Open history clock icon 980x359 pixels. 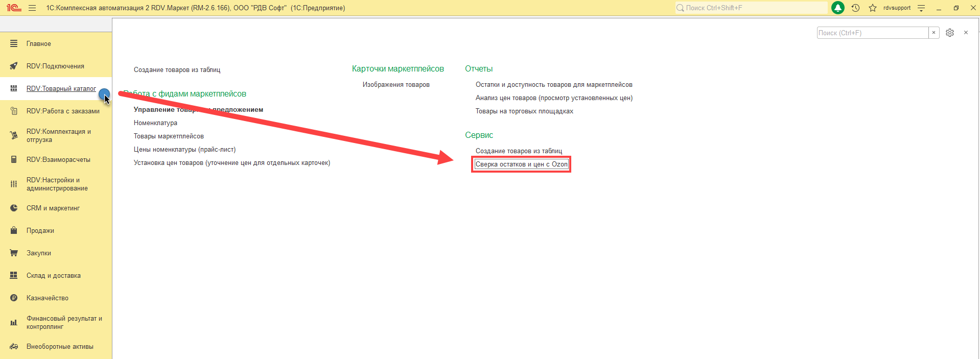point(856,8)
